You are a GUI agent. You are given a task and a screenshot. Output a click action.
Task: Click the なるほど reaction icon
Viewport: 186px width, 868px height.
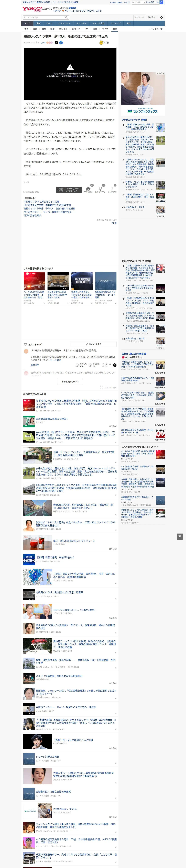91,365
